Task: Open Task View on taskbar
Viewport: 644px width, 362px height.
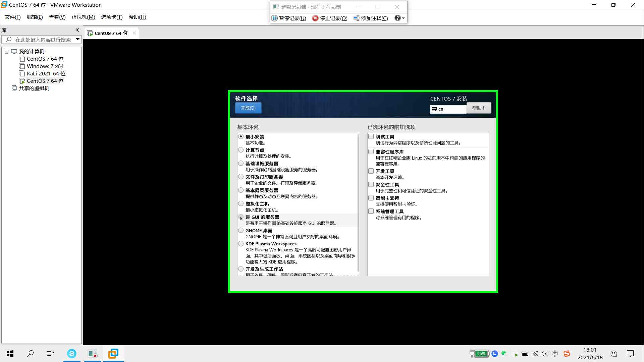Action: point(50,354)
